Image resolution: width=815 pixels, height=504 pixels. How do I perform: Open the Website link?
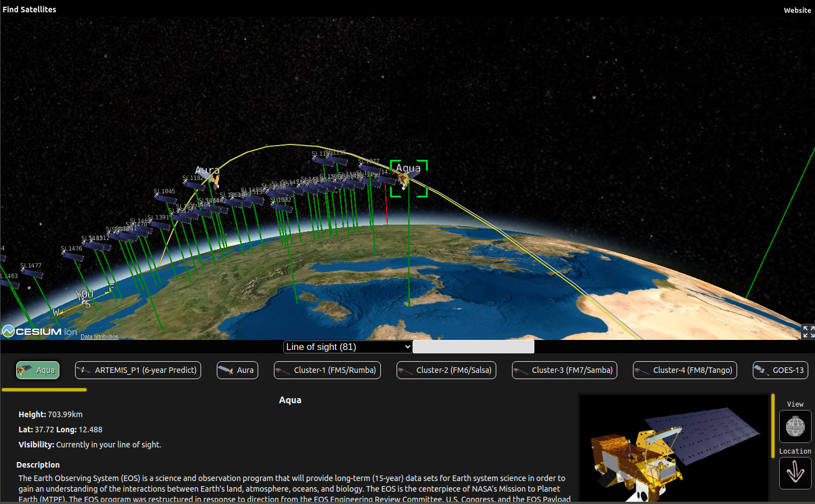pos(797,10)
